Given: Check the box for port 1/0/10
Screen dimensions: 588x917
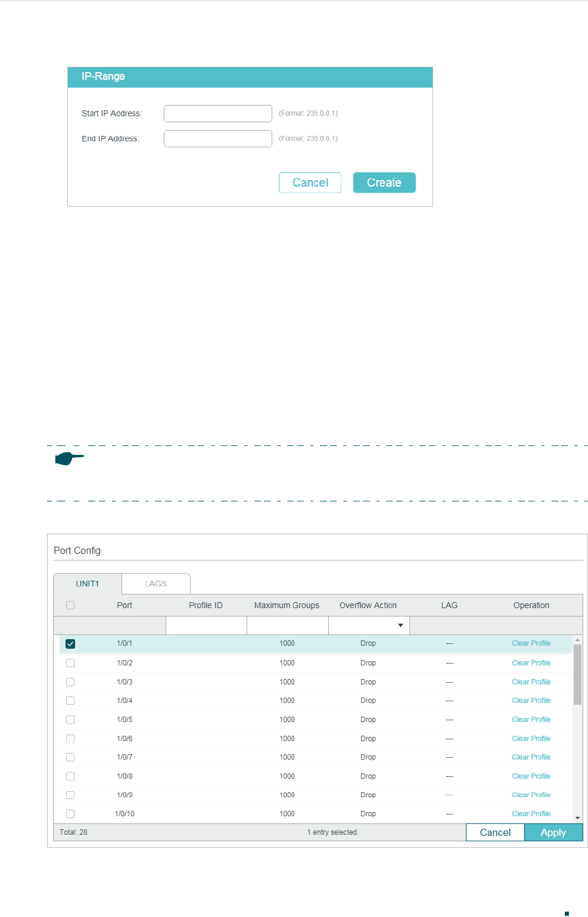Looking at the screenshot, I should pyautogui.click(x=70, y=814).
